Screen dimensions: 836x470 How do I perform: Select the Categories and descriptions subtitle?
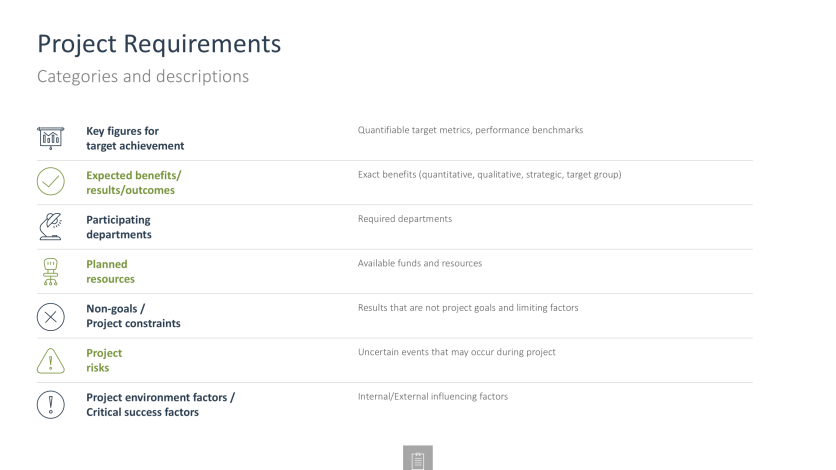point(143,76)
